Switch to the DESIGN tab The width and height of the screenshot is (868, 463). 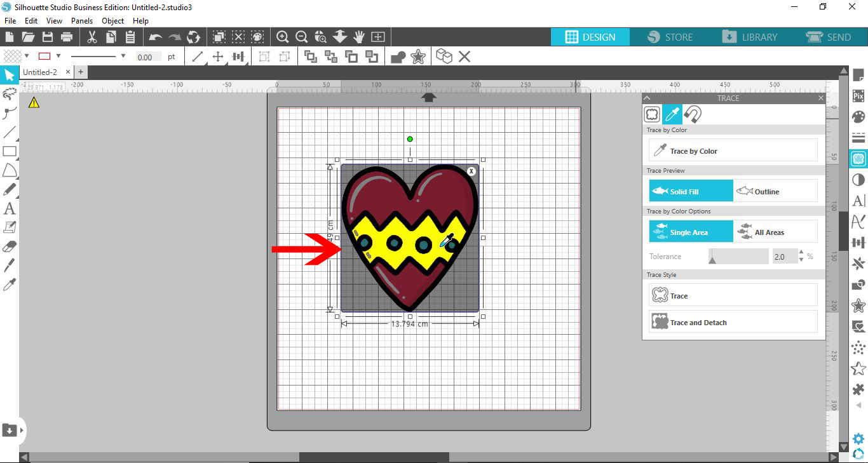590,37
